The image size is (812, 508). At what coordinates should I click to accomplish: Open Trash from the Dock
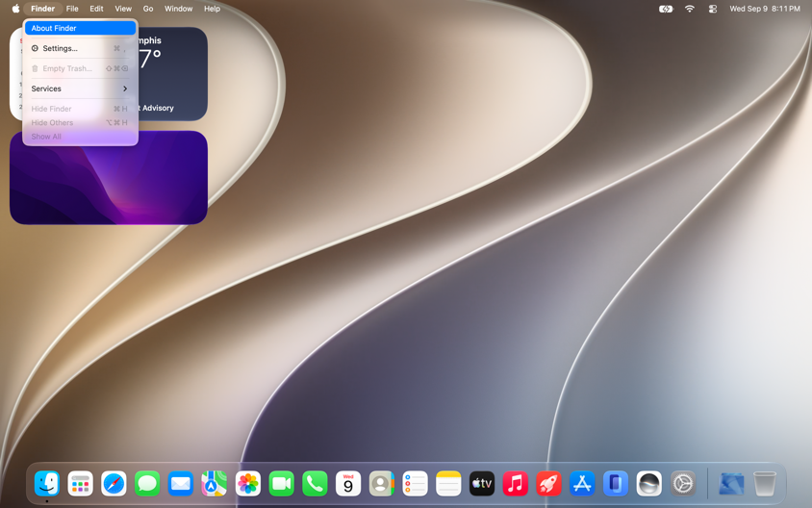pos(765,484)
